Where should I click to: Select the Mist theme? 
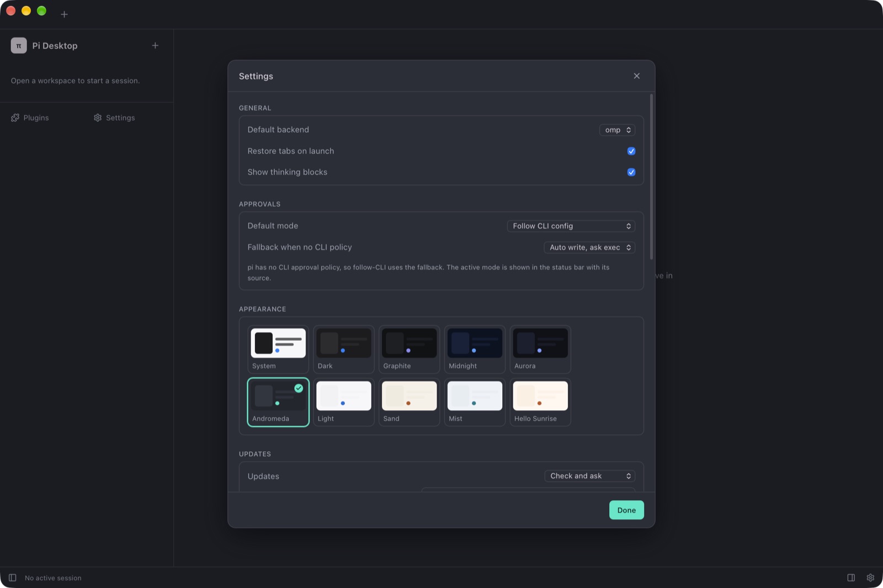(x=475, y=402)
